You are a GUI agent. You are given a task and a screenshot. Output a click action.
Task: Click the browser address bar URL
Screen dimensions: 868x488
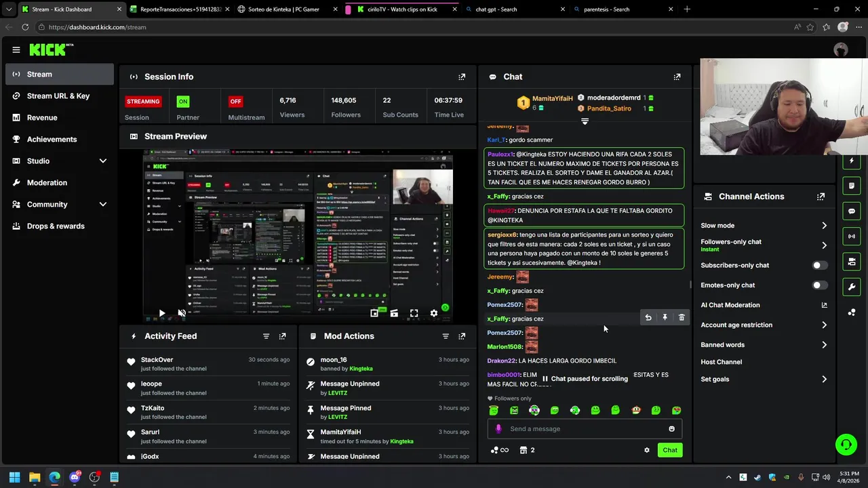[97, 27]
